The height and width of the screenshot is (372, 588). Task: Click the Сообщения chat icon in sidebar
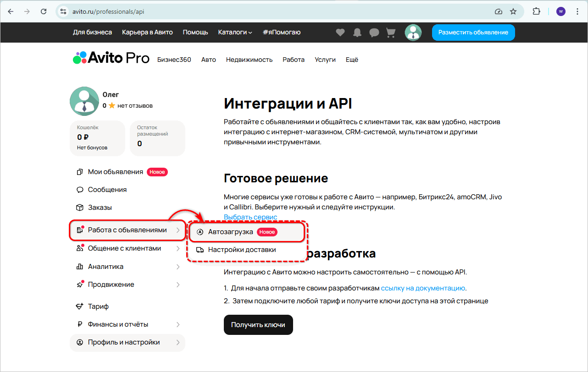80,189
